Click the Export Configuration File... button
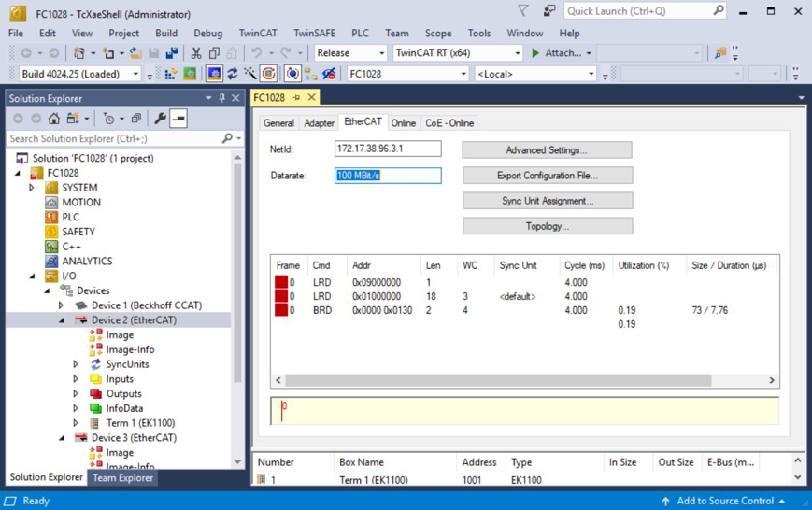Viewport: 812px width, 510px height. click(x=548, y=176)
